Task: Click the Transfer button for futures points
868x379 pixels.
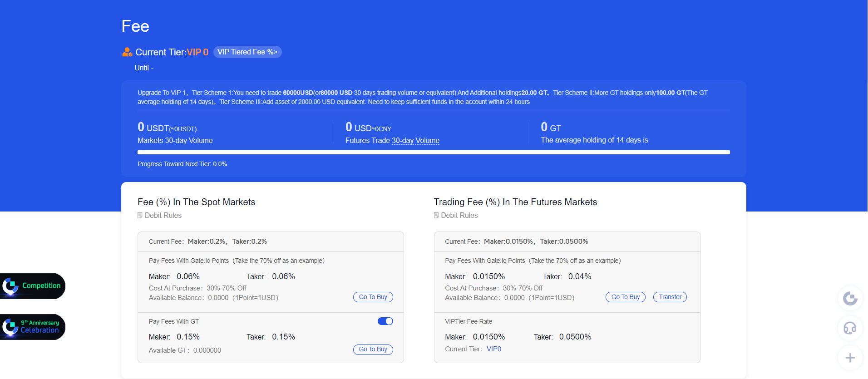Action: pyautogui.click(x=670, y=297)
